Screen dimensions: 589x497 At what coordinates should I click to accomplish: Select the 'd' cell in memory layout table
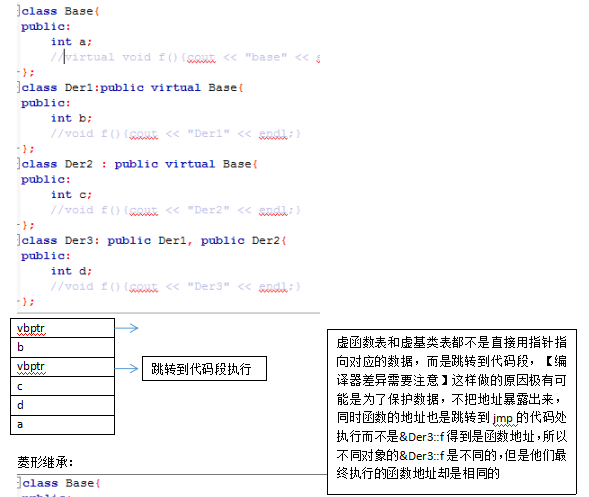click(x=62, y=405)
